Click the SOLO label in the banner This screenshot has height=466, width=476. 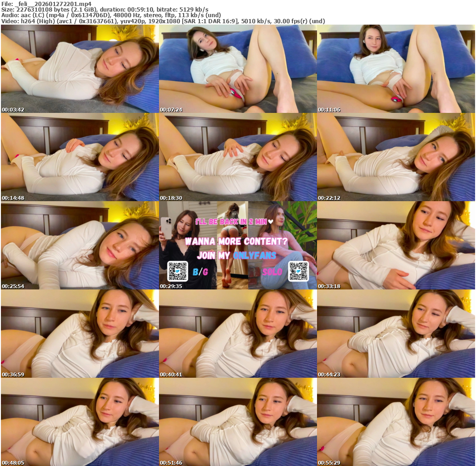click(272, 272)
